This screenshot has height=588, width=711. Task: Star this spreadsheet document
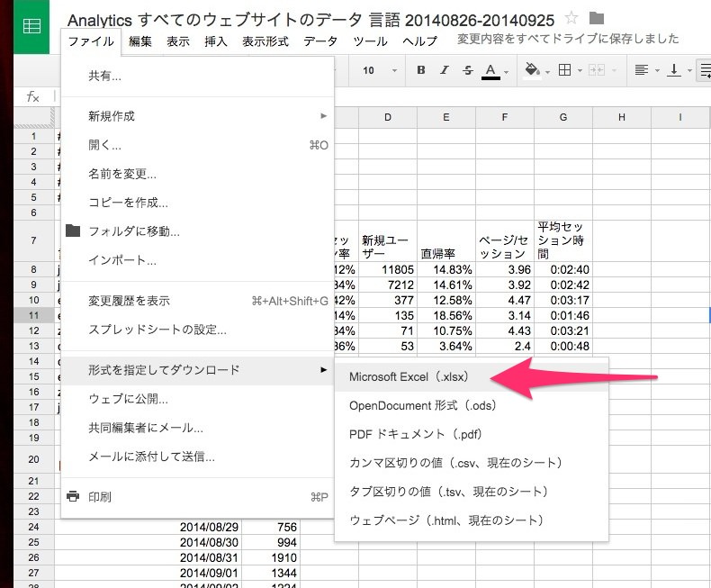(x=571, y=19)
